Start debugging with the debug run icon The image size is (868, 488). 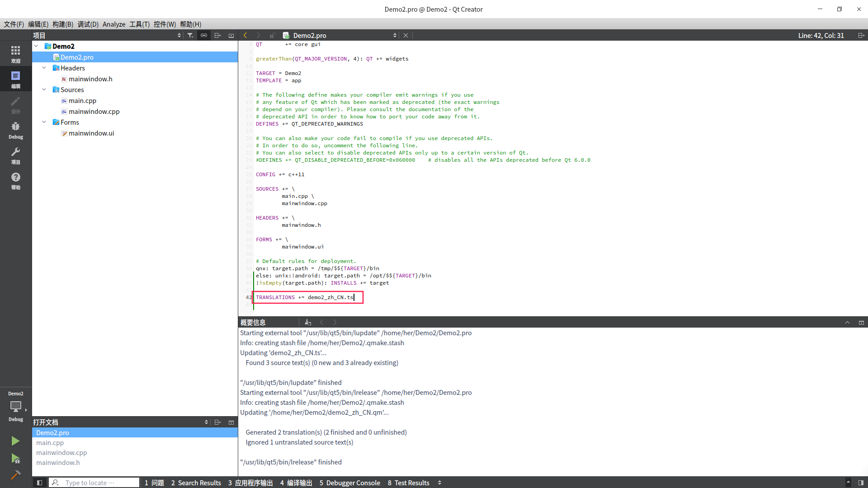tap(15, 459)
